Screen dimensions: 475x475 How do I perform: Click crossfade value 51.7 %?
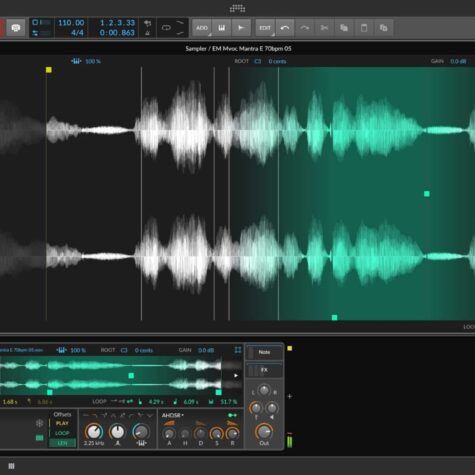pos(229,402)
